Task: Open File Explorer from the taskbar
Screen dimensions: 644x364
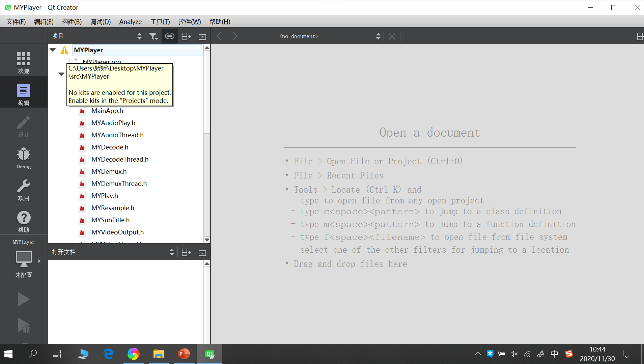Action: [x=159, y=354]
